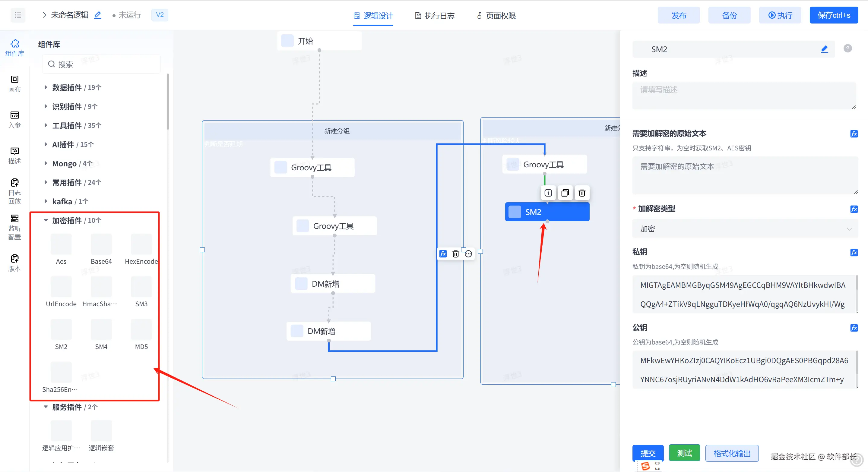
Task: Click the 发布 button
Action: pos(678,15)
